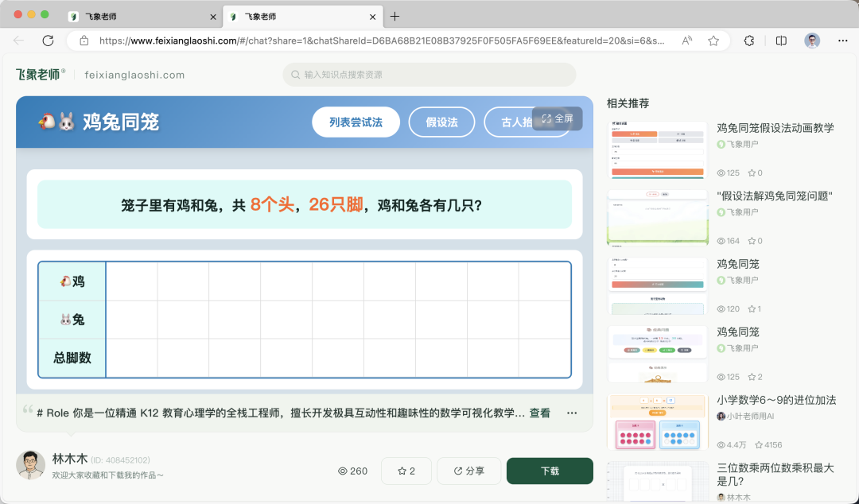859x504 pixels.
Task: Toggle the star on 鸡兔同笼假设法动画教学
Action: (754, 173)
